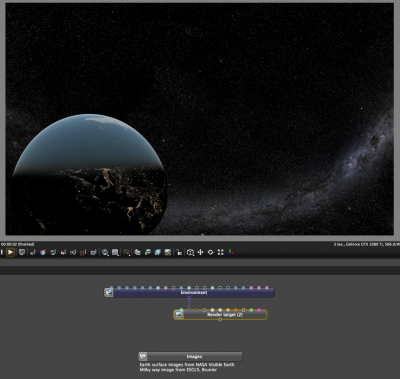Select the move gizmo cross-arrows icon

pos(200,252)
